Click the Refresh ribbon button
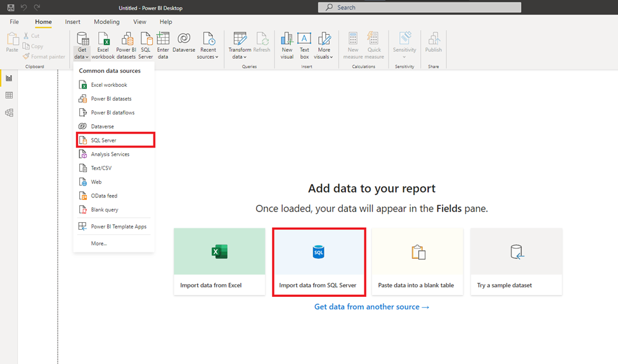Viewport: 618px width, 364px height. click(x=262, y=42)
